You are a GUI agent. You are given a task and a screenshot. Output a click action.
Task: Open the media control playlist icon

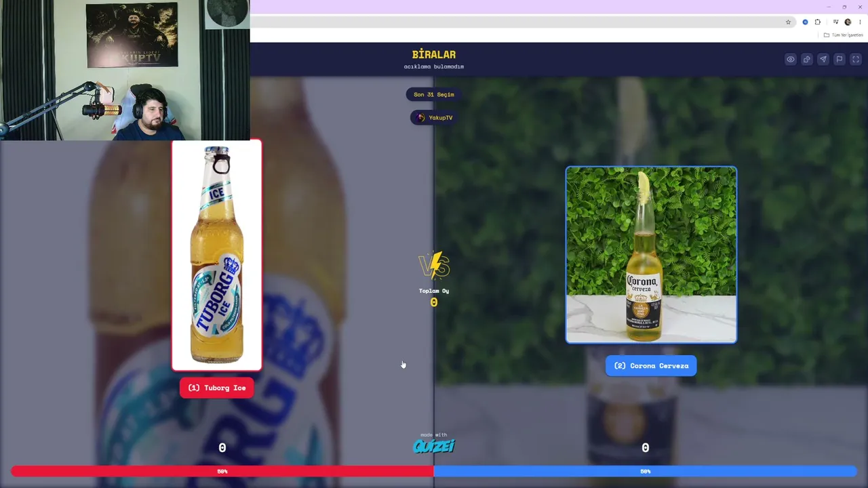(835, 22)
